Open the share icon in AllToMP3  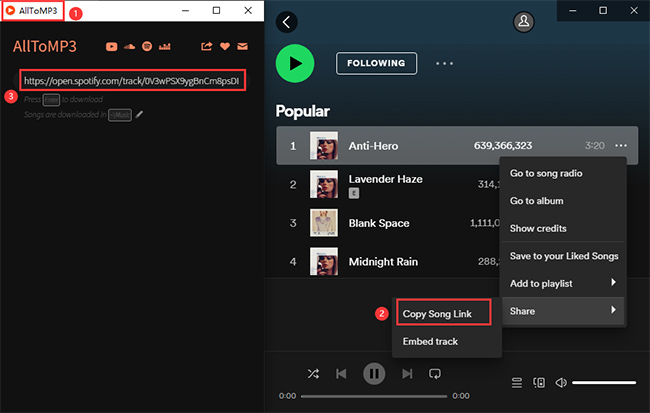click(206, 46)
